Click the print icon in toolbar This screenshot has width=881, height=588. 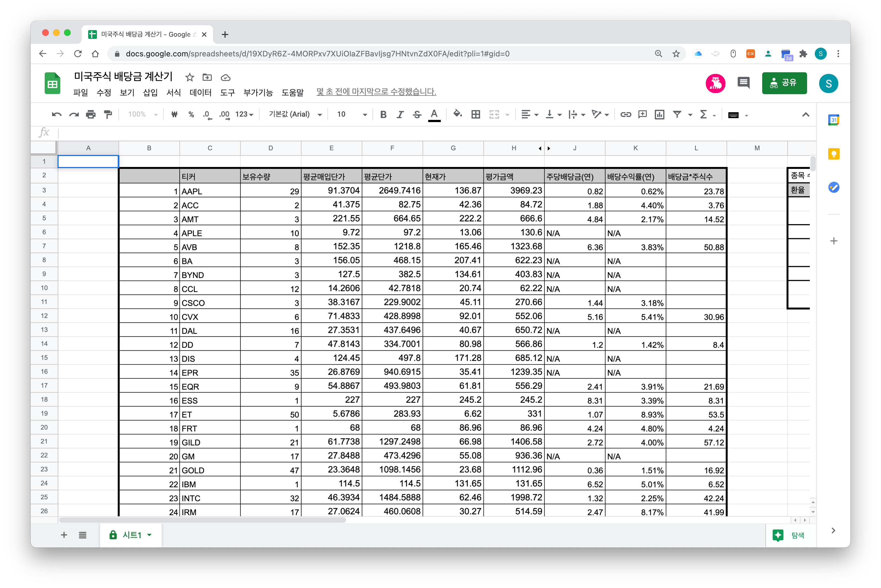pyautogui.click(x=91, y=114)
